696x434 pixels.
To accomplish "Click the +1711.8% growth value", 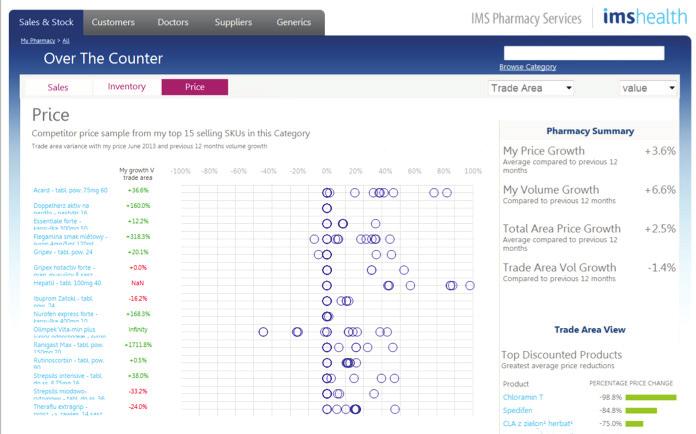I will pyautogui.click(x=138, y=345).
